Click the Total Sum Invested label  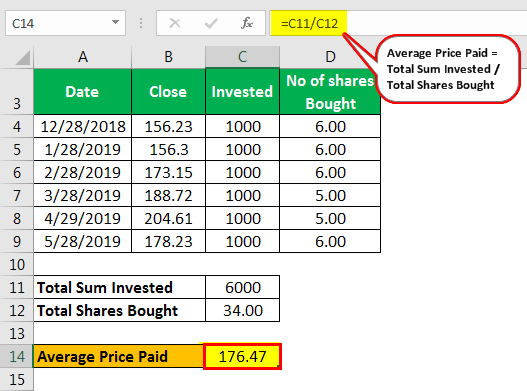[x=119, y=287]
